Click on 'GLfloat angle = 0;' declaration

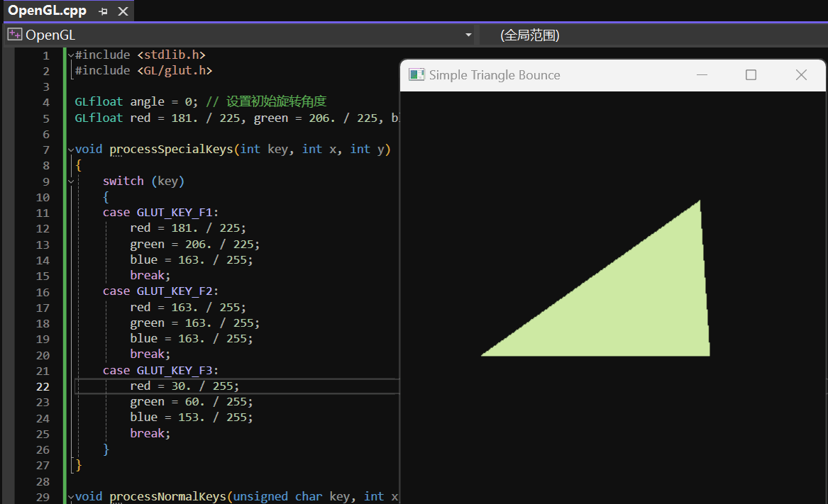[136, 102]
